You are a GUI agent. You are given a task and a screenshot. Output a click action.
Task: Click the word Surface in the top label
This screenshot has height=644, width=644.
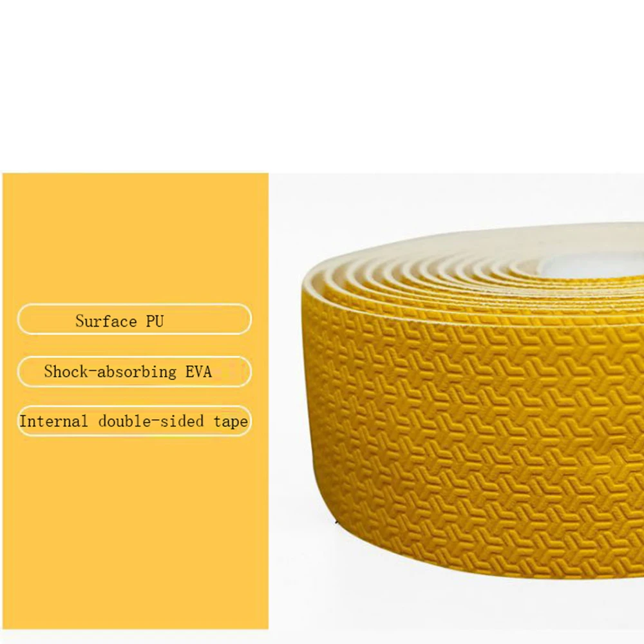coord(106,321)
